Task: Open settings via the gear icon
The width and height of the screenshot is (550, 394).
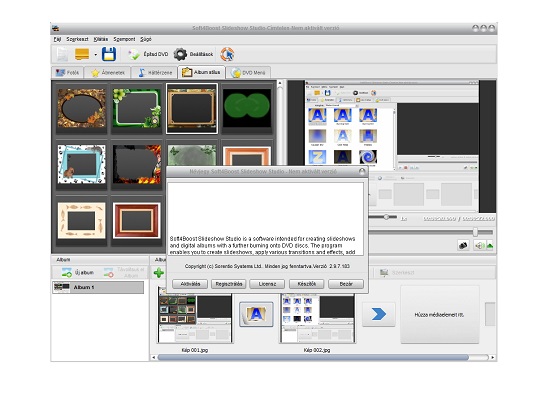Action: (x=193, y=54)
